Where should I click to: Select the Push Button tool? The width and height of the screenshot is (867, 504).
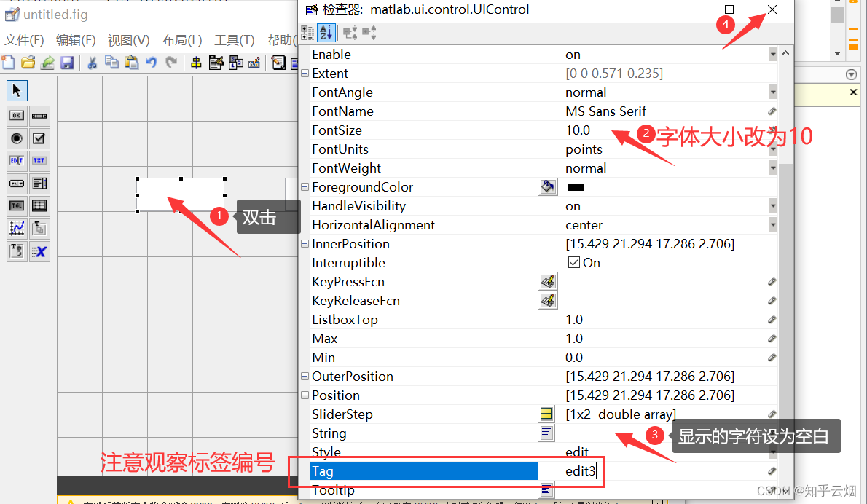tap(16, 115)
